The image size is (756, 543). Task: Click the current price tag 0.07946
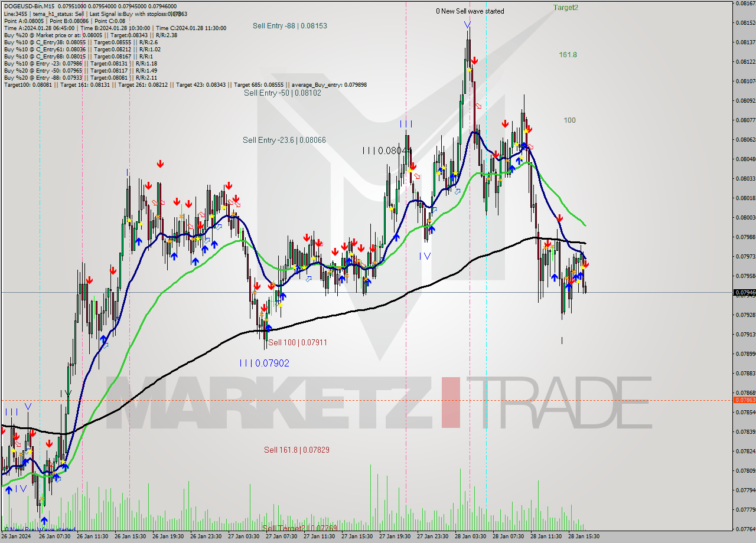(x=744, y=292)
